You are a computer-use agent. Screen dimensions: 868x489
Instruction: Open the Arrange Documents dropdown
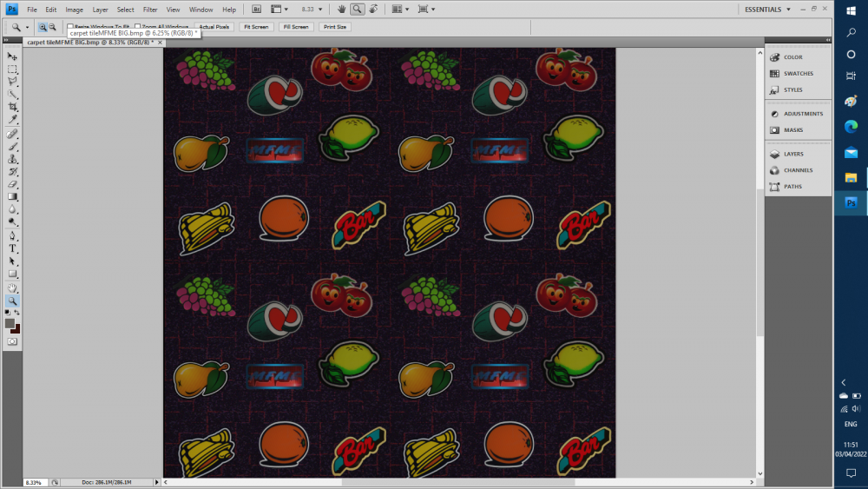400,9
